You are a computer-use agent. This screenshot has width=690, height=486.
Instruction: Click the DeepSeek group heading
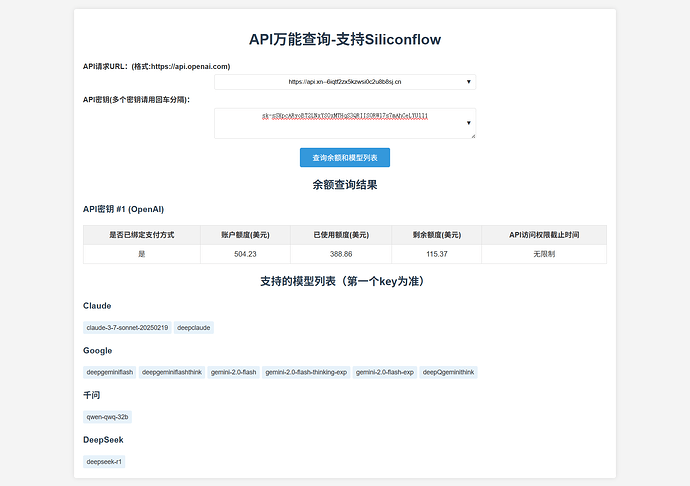click(103, 440)
